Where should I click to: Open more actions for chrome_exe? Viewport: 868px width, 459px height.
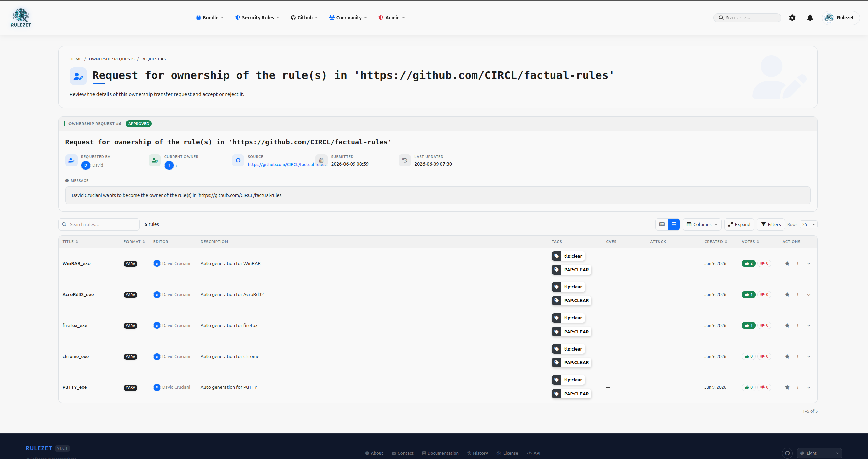(x=798, y=356)
